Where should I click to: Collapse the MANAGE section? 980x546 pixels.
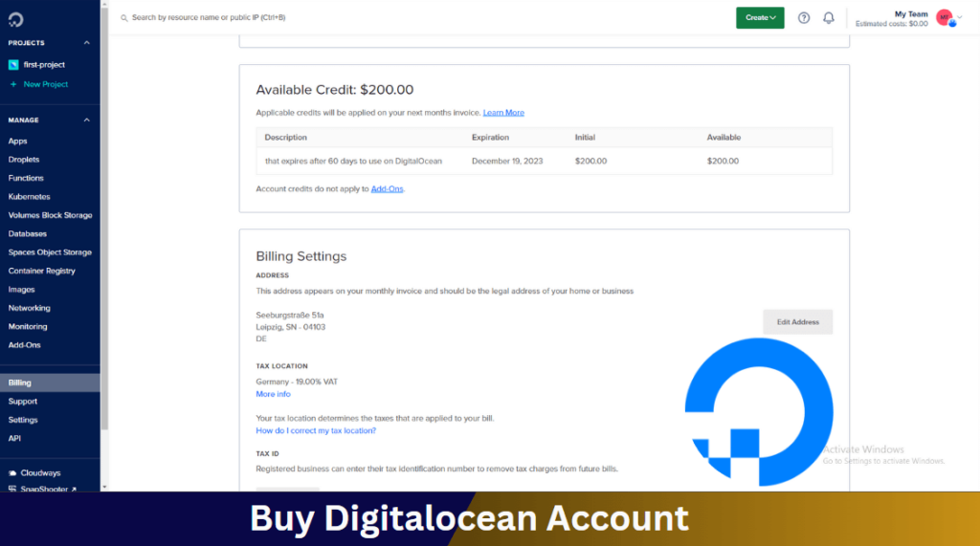(x=87, y=120)
